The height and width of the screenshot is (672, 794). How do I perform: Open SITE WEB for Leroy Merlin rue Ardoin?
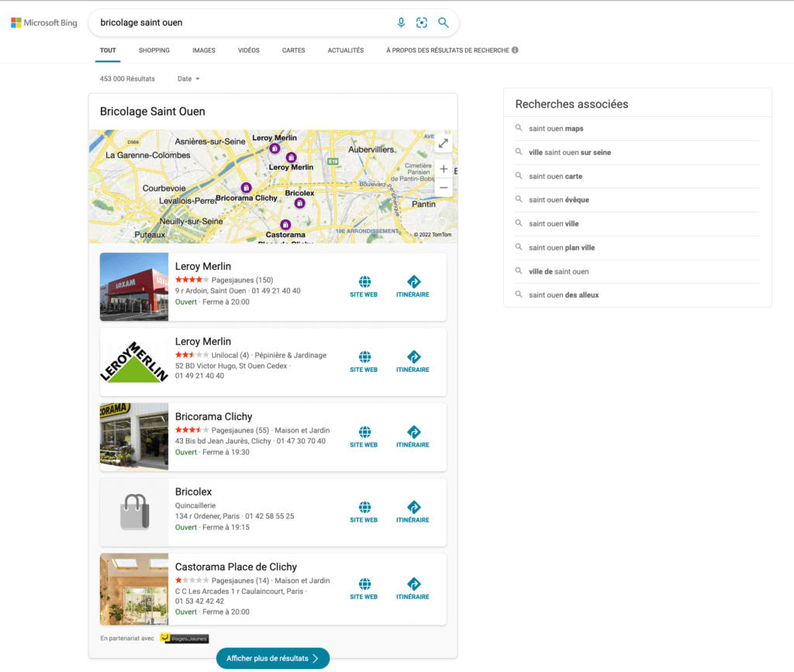(x=364, y=285)
